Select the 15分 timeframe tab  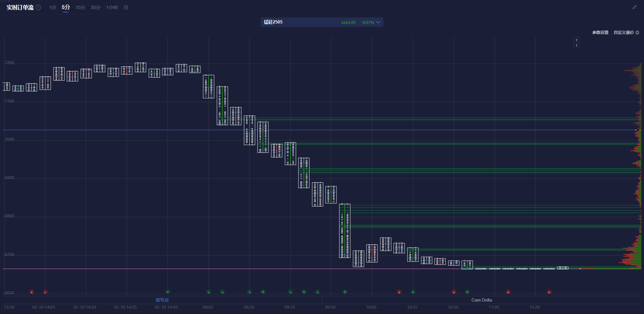pos(80,7)
